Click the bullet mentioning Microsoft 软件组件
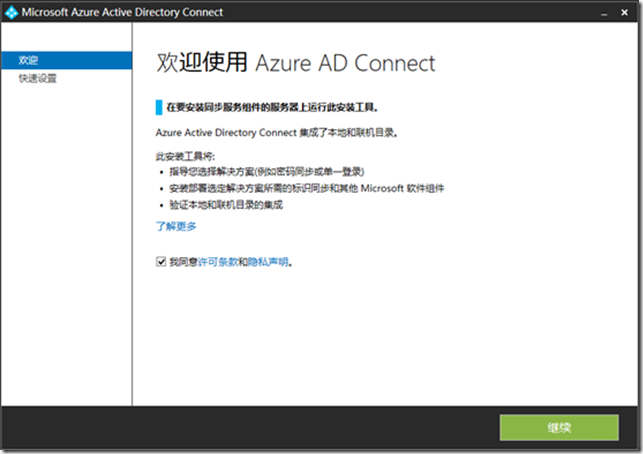This screenshot has width=643, height=454. pos(307,188)
